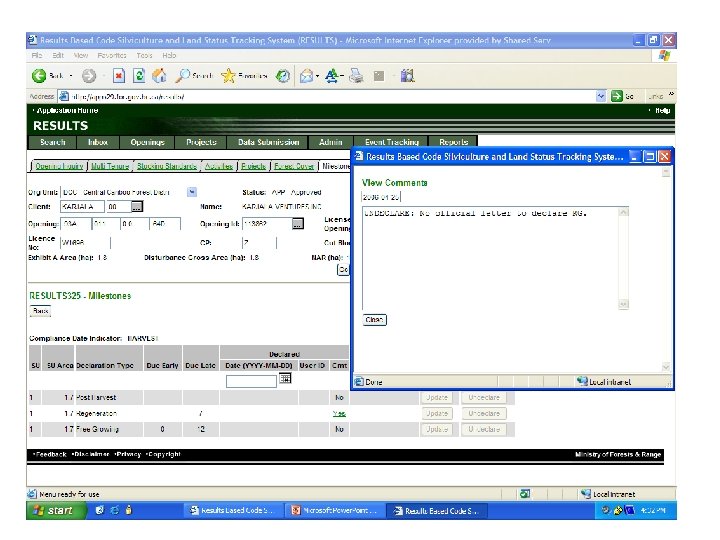Click Show Desktop quick launch icon
720x540 pixels.
pyautogui.click(x=100, y=510)
